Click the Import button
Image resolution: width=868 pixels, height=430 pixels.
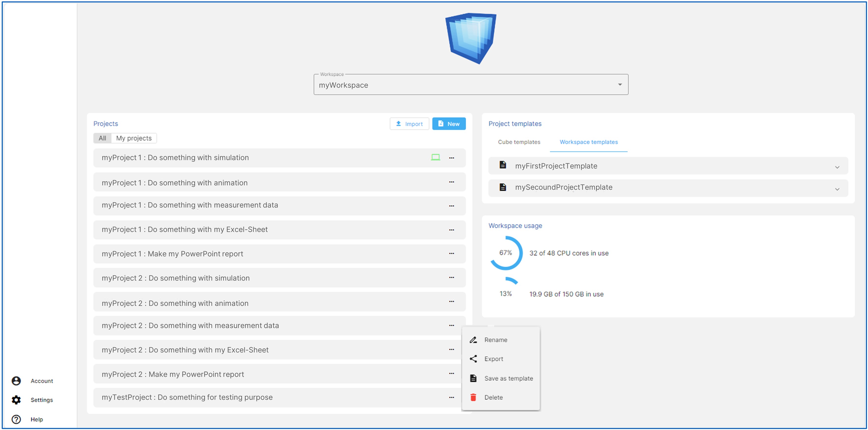pyautogui.click(x=409, y=124)
